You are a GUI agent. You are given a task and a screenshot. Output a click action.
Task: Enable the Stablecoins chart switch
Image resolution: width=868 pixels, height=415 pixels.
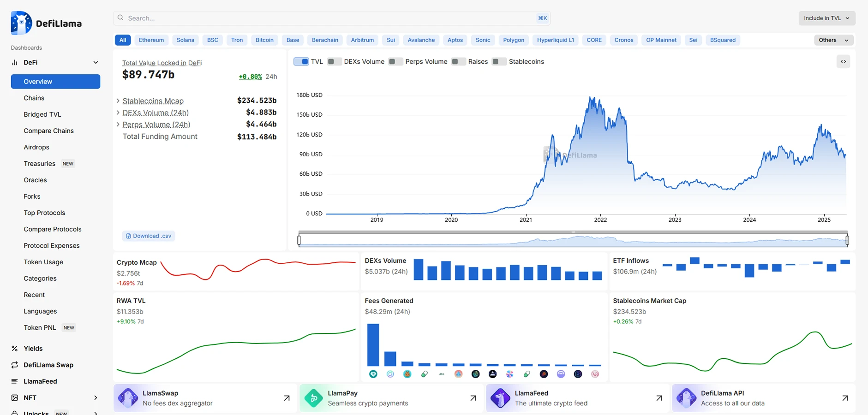499,62
